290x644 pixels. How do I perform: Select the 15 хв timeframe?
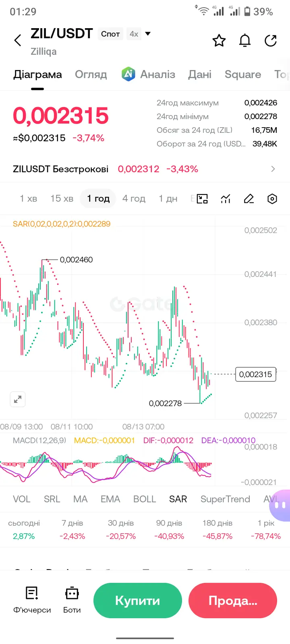(x=62, y=198)
